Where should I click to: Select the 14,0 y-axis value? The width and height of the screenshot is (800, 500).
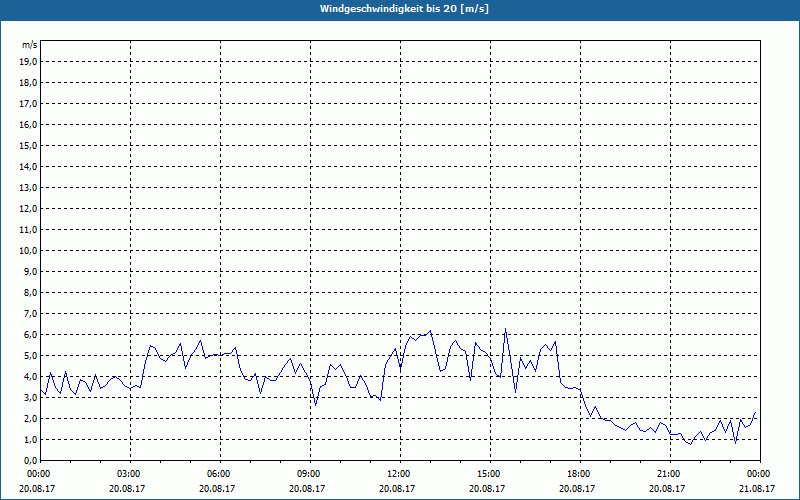28,166
